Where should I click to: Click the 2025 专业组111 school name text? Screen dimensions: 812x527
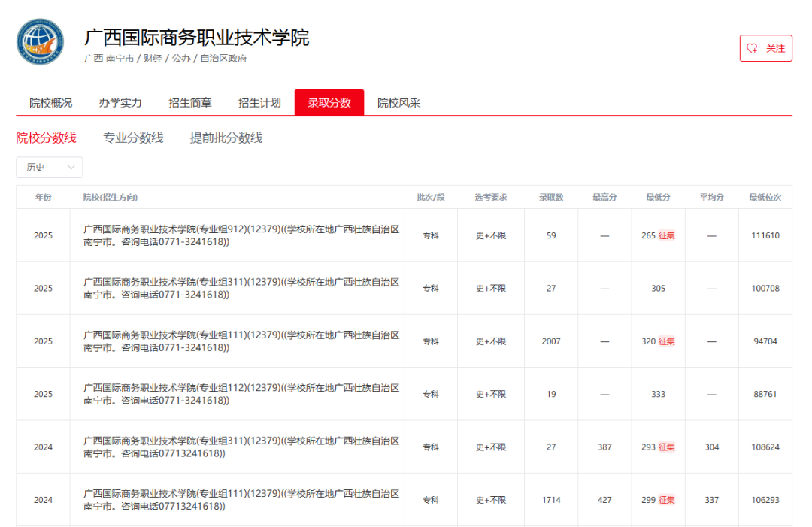pyautogui.click(x=241, y=341)
